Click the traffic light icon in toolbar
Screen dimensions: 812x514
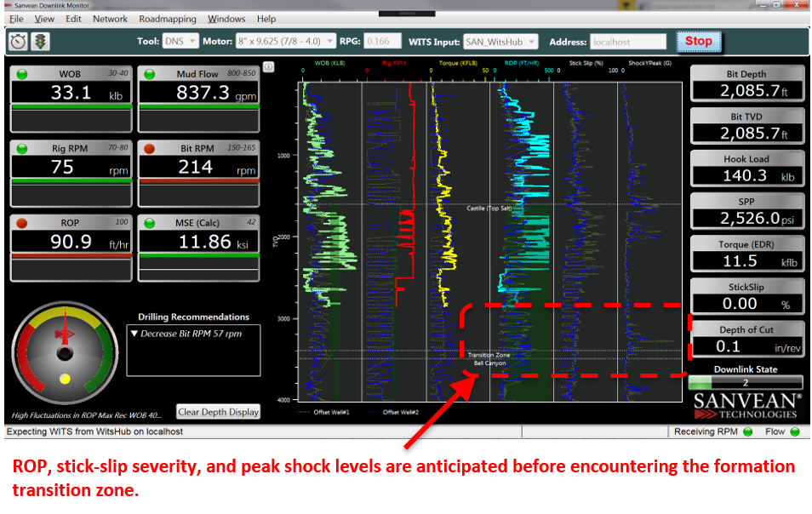40,42
